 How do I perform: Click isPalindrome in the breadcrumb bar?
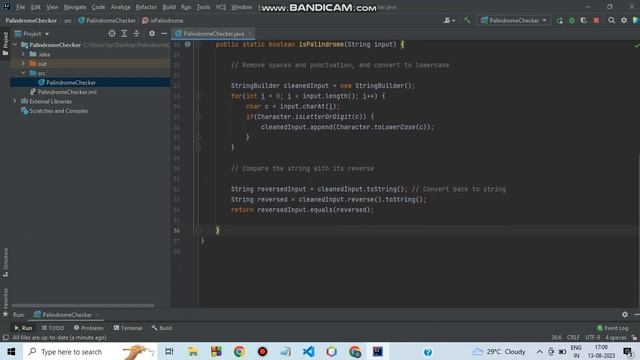point(163,20)
